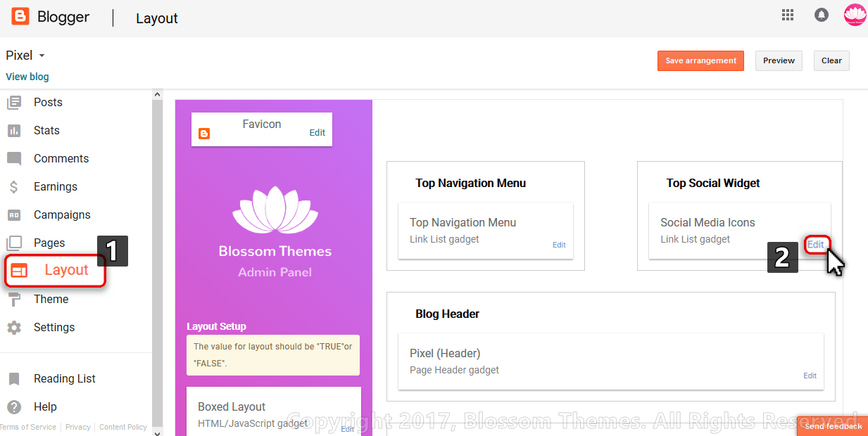Open the Content Policy link
Viewport: 868px width, 436px height.
tap(123, 427)
